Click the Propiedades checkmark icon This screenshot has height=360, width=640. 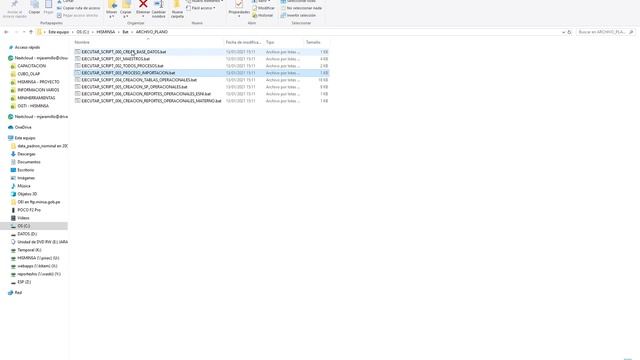tap(239, 4)
